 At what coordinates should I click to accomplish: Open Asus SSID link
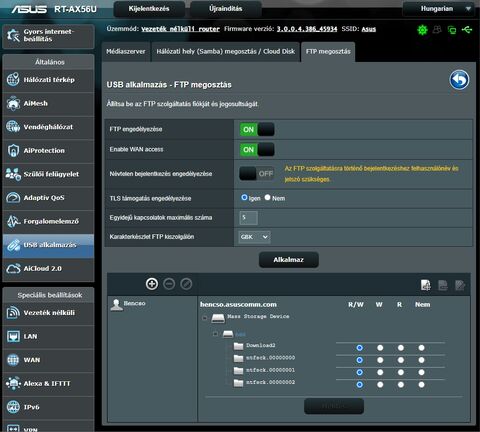[x=369, y=29]
